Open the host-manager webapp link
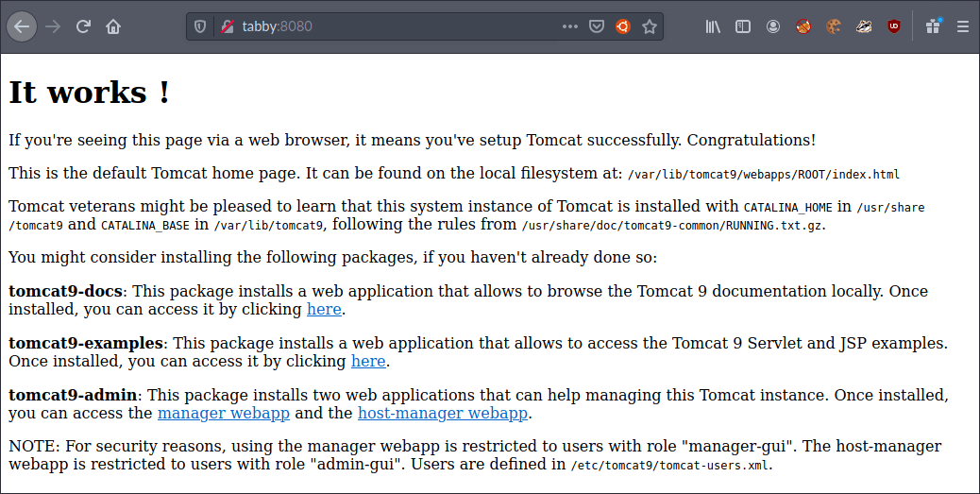This screenshot has width=980, height=494. coord(443,414)
